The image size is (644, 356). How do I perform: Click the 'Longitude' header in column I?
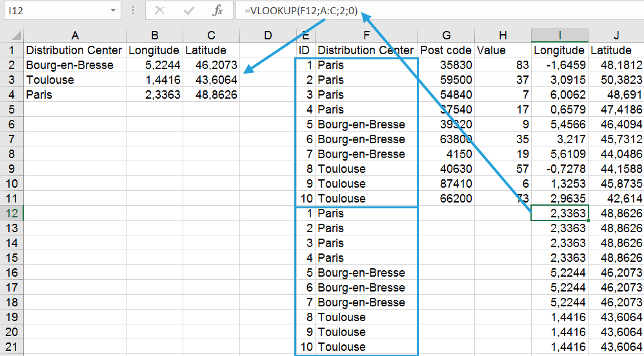click(560, 50)
